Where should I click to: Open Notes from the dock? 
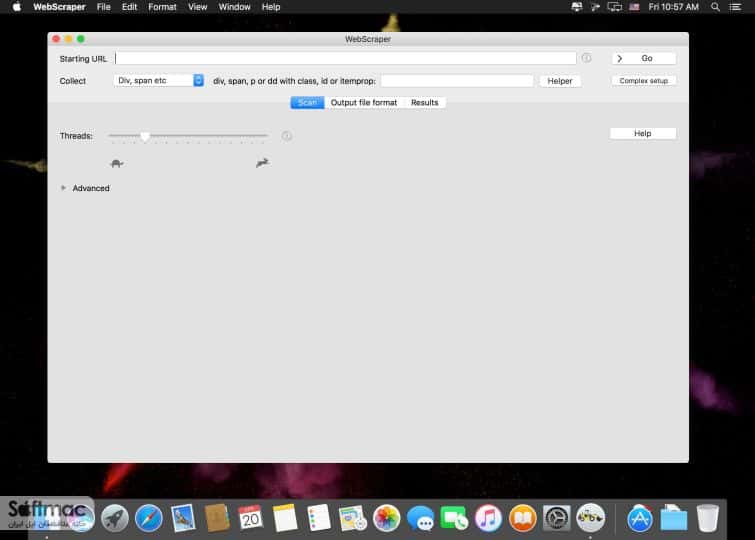[285, 518]
